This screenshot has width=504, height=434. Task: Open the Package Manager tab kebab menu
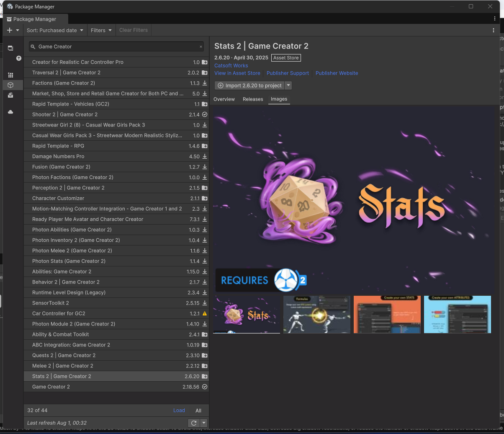495,19
